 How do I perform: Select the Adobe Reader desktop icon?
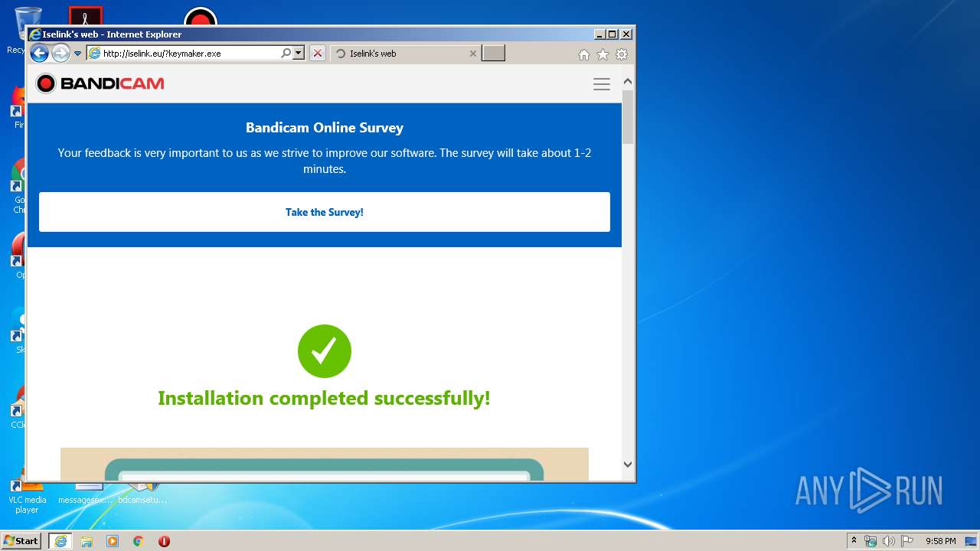(85, 15)
